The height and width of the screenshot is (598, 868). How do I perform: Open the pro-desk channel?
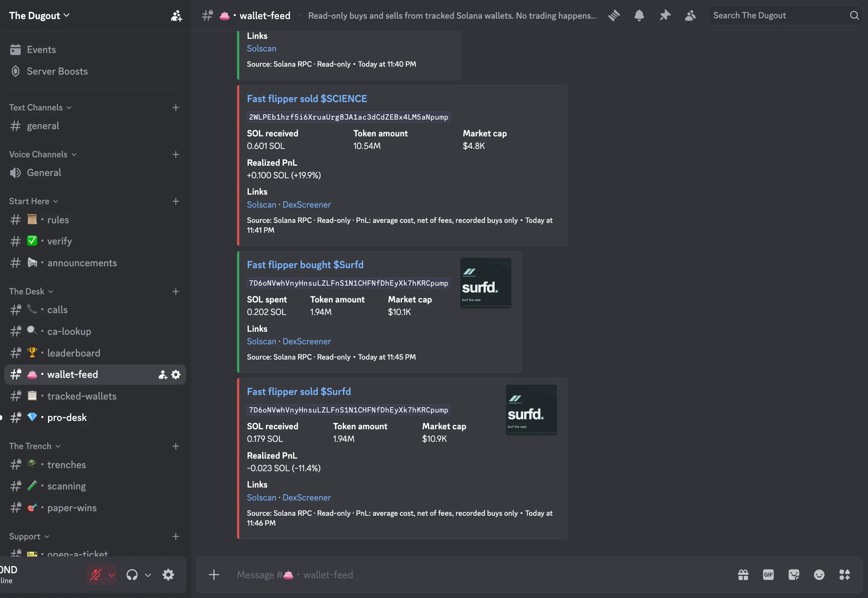point(95,418)
